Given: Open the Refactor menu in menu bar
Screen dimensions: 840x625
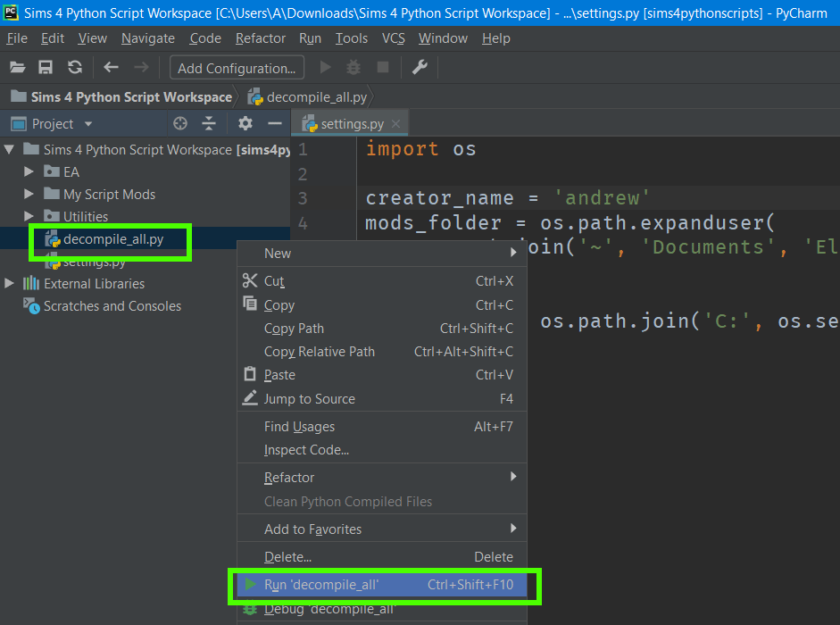Looking at the screenshot, I should (261, 38).
